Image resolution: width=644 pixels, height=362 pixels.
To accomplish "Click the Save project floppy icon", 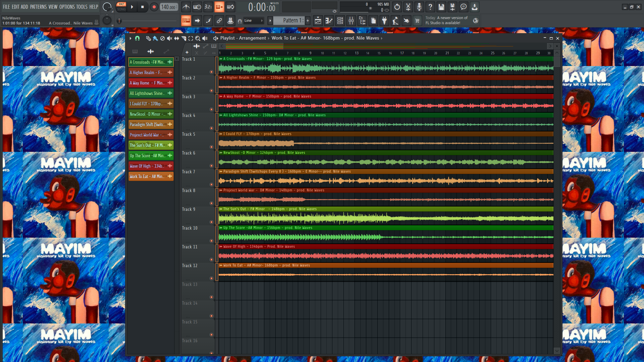I will click(441, 7).
